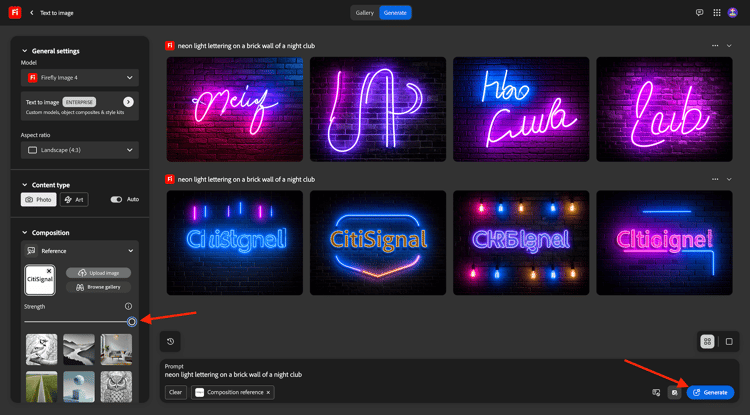Click the prompt suggestions icon left of Generate
The width and height of the screenshot is (750, 415).
(x=656, y=393)
